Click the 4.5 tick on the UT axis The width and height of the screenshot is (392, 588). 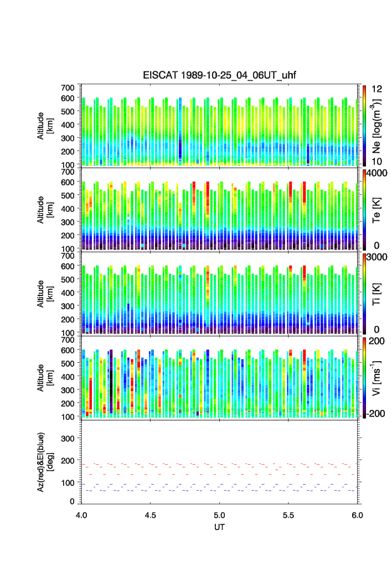[x=151, y=515]
